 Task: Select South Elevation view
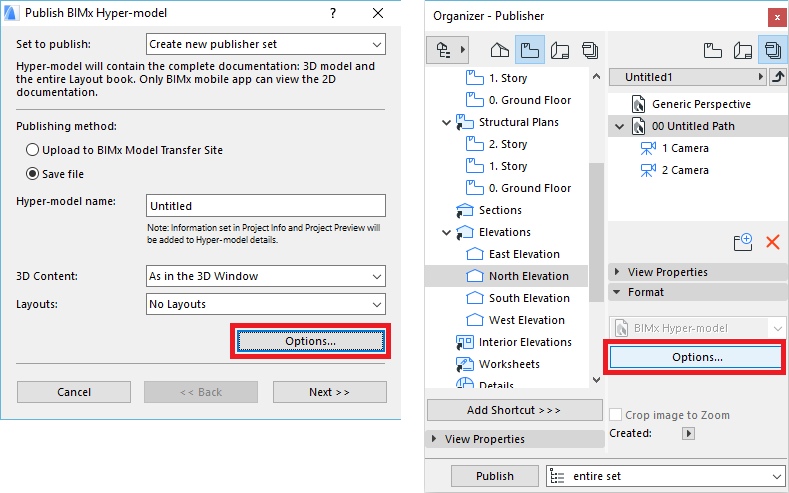tap(529, 298)
